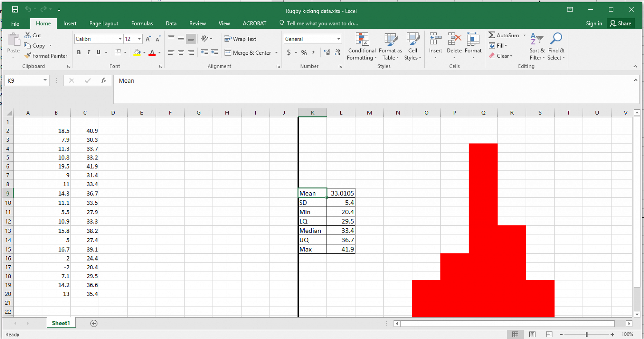
Task: Click the Share button
Action: click(x=620, y=23)
